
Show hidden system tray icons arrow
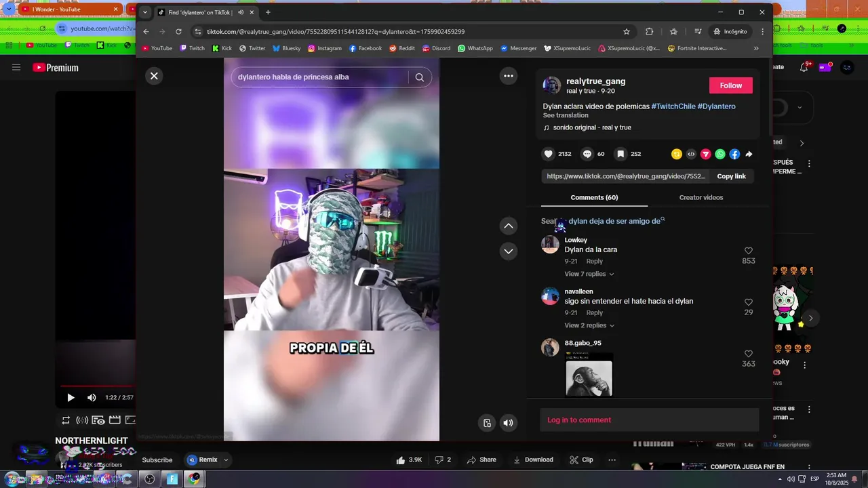tap(780, 479)
